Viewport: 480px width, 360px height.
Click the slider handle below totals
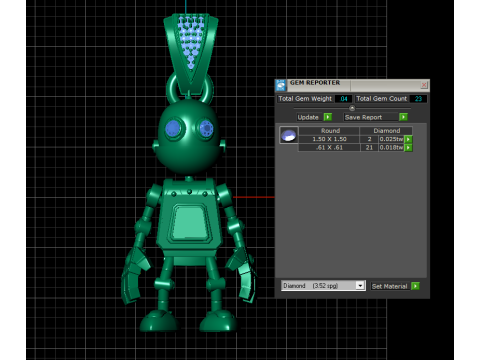click(x=352, y=108)
